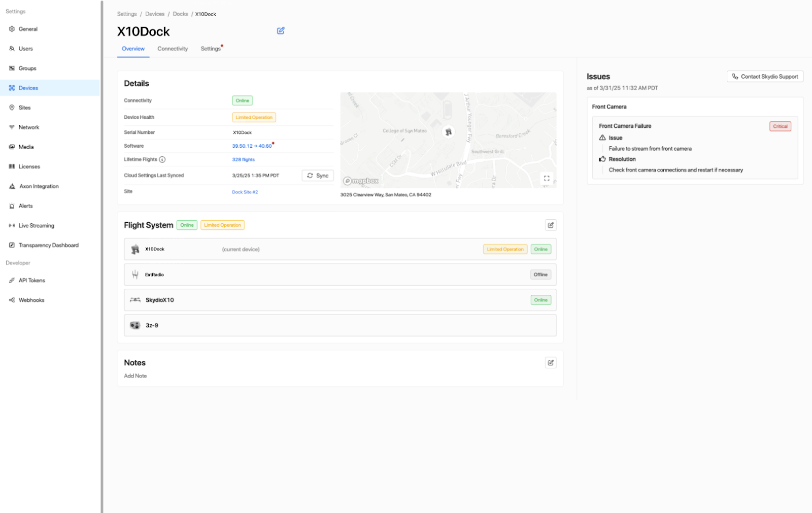Click the Devices drone icon in sidebar
The image size is (812, 513).
(x=12, y=88)
